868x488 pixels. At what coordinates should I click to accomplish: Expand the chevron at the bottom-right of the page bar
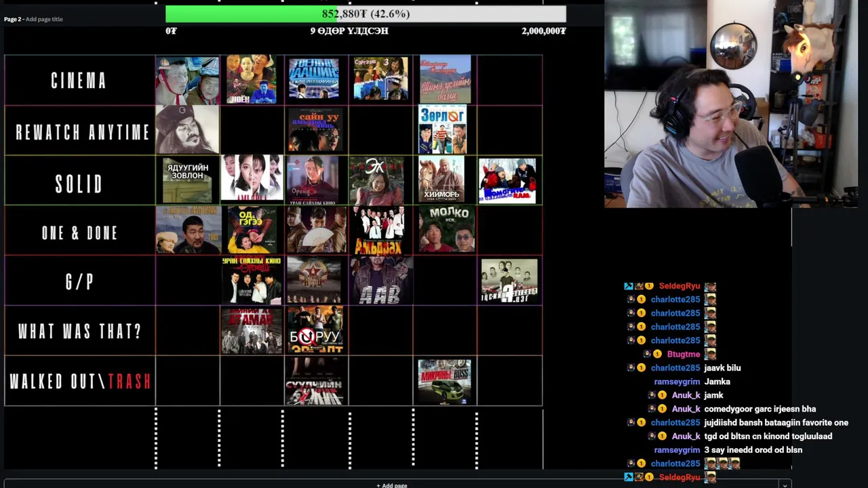785,485
